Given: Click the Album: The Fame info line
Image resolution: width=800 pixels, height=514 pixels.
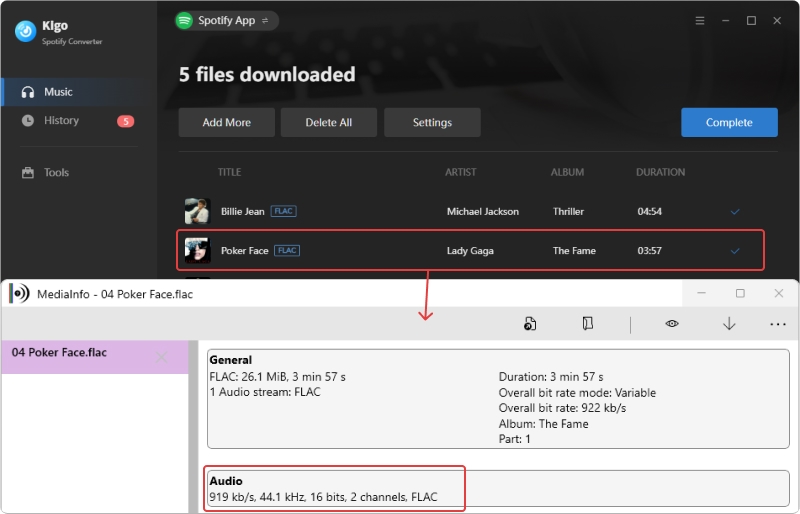Looking at the screenshot, I should coord(543,424).
